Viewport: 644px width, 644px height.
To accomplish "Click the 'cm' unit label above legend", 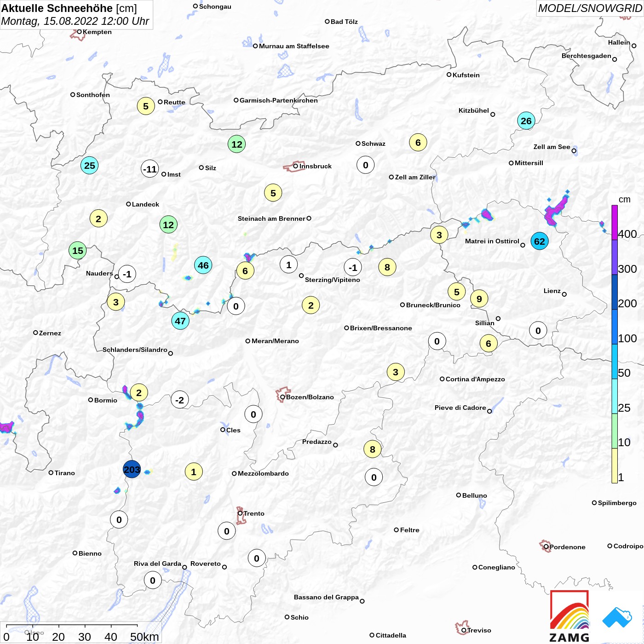I will pyautogui.click(x=625, y=199).
